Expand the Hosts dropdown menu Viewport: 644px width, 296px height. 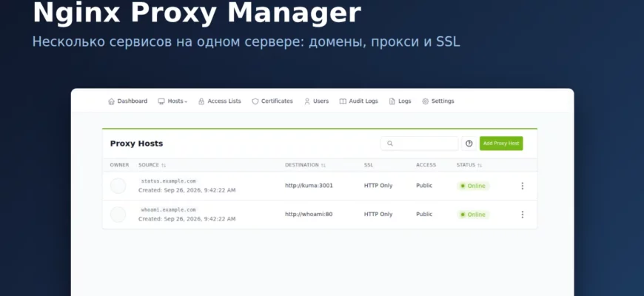(172, 101)
